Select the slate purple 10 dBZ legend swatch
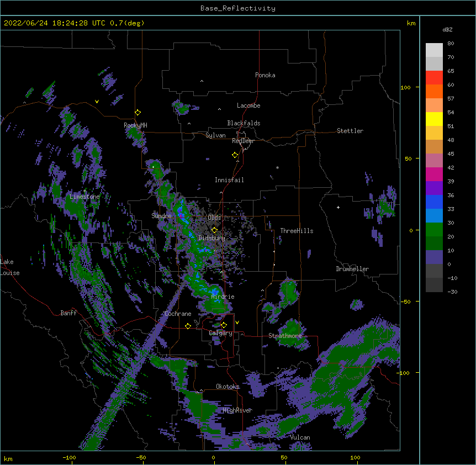Viewport: 476px width, 465px height. click(434, 257)
